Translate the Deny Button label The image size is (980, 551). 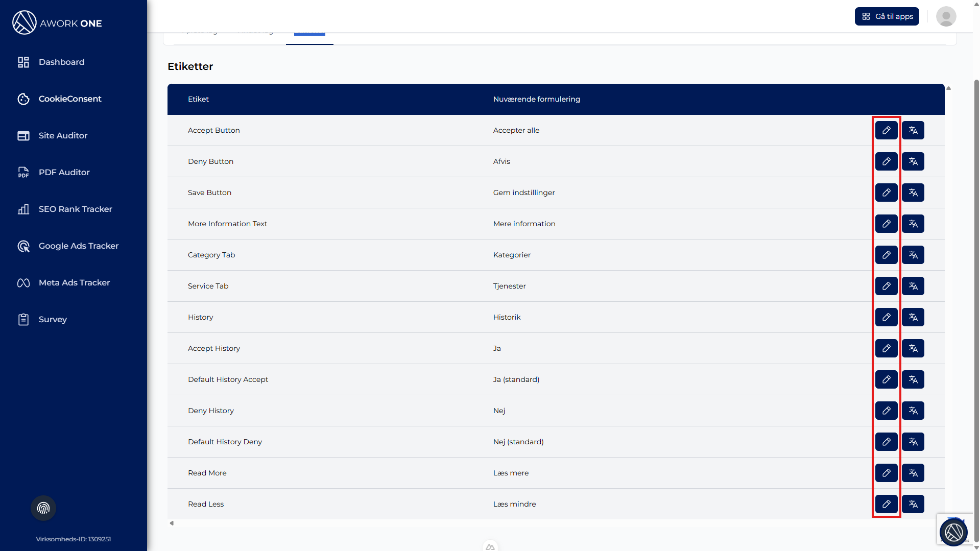coord(913,161)
